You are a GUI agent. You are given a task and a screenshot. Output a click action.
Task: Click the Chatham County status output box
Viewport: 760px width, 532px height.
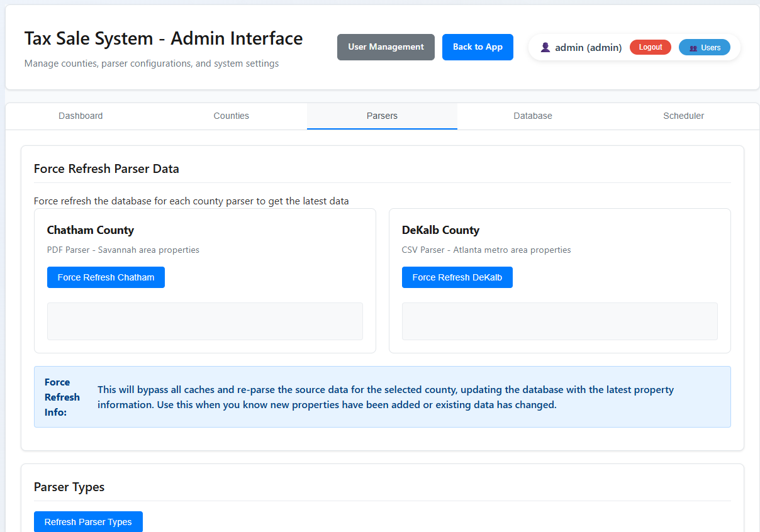point(205,321)
